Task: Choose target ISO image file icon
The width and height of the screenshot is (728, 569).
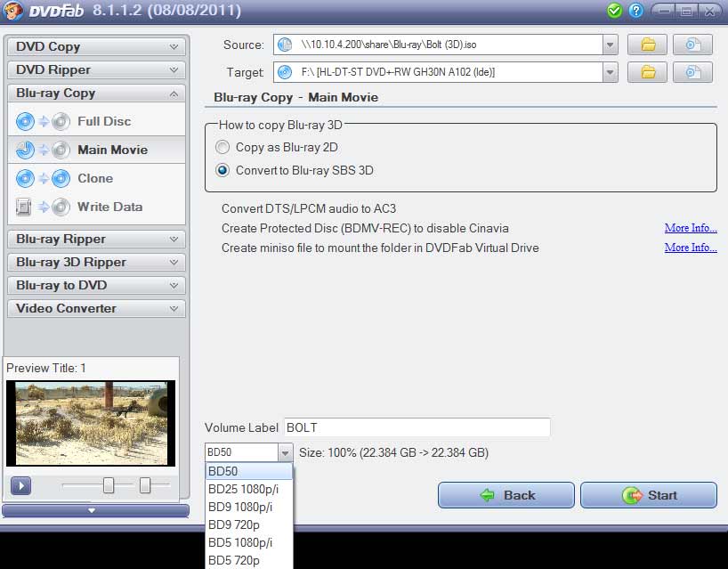Action: (692, 72)
